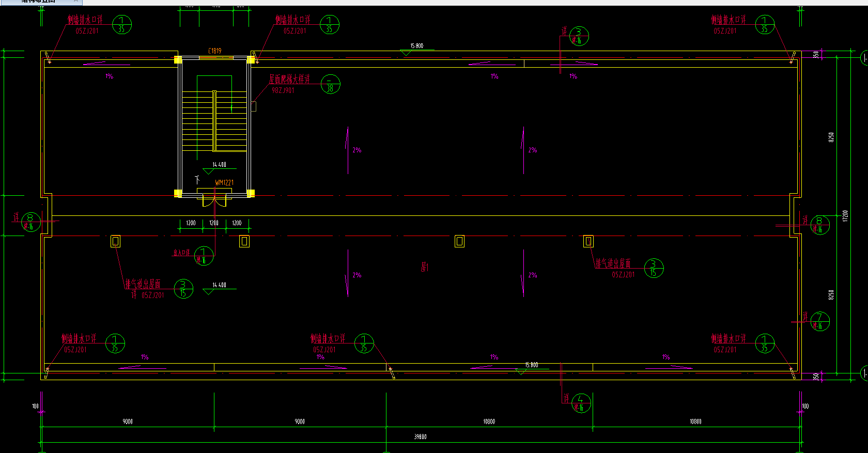Click the detail bubble numbered 8 on the right edge
868x453 pixels.
819,225
